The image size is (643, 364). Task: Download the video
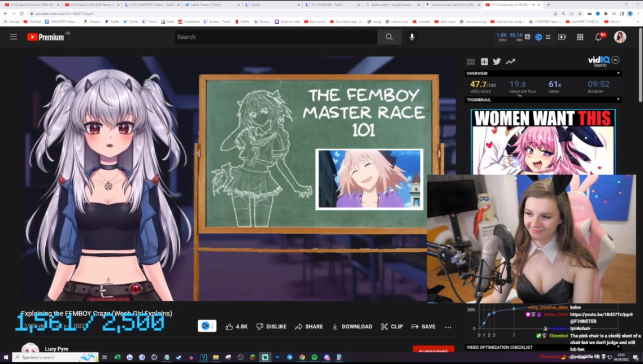point(352,326)
